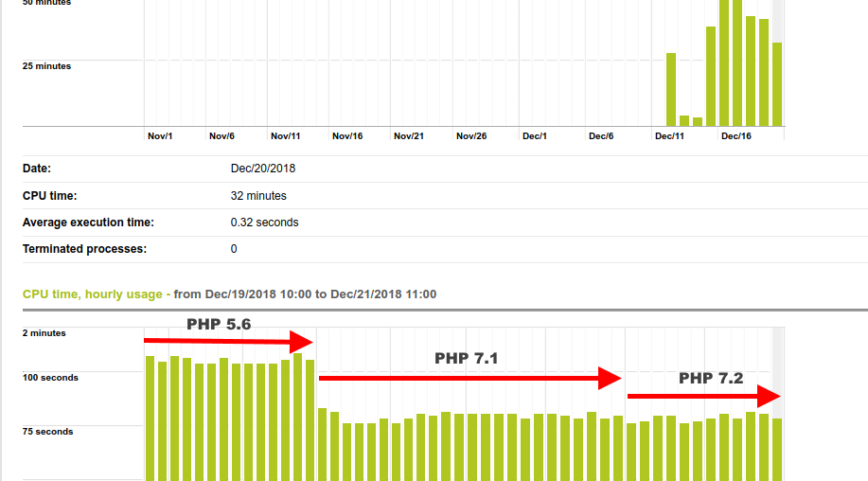This screenshot has width=868, height=481.
Task: Select the Dec/18 daily usage bar
Action: [x=751, y=71]
